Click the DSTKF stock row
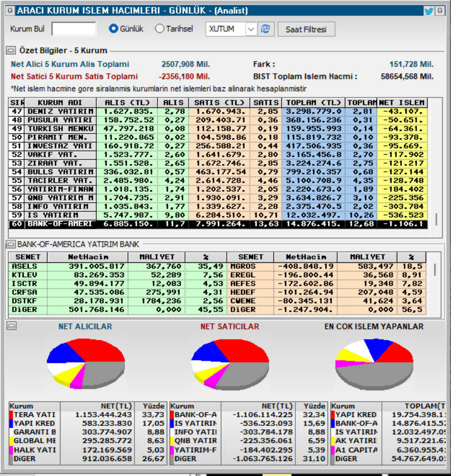Screen dimensions: 451x476 (x=118, y=301)
